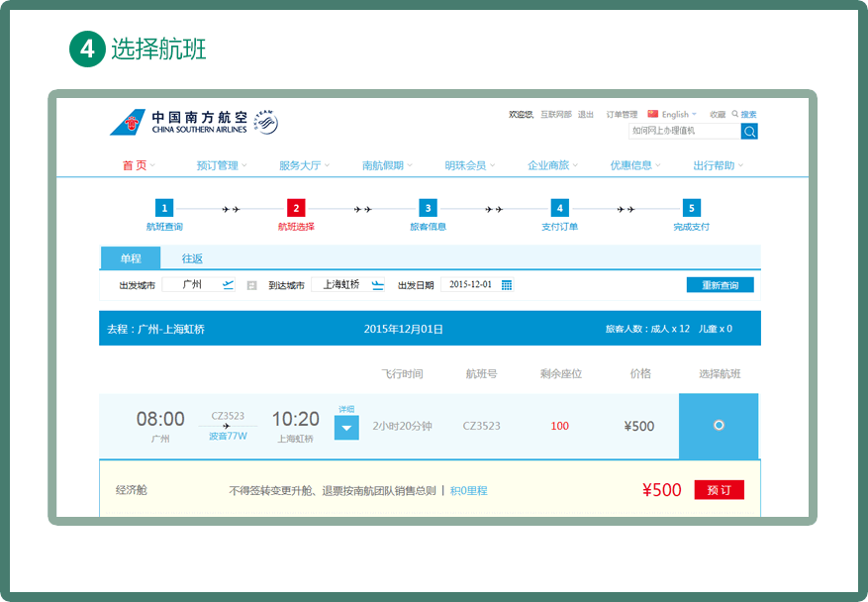Open the 积0里程 mileage link

[469, 490]
